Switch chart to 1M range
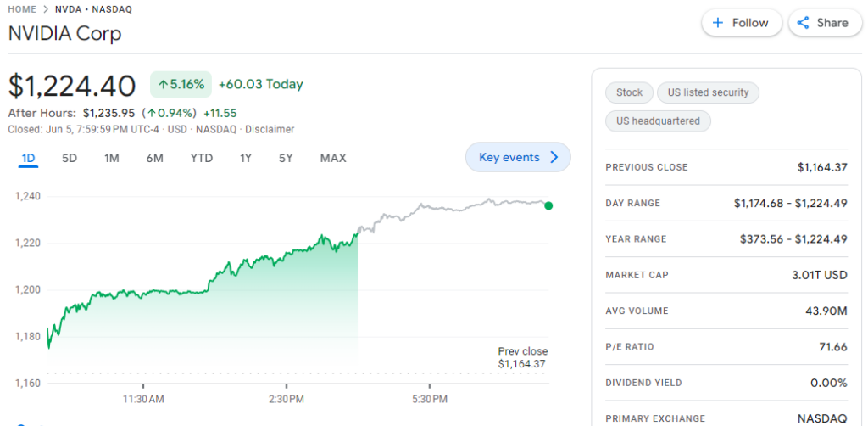This screenshot has width=868, height=426. pyautogui.click(x=112, y=158)
